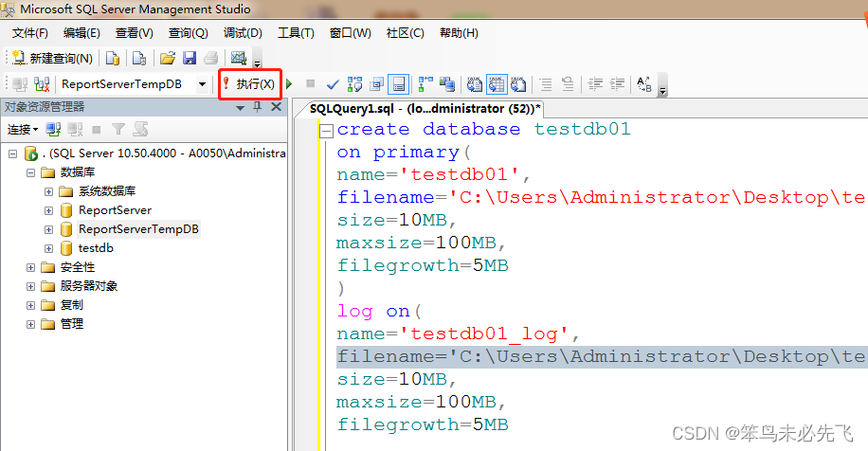Open the ReportServerTempDB database dropdown
The height and width of the screenshot is (451, 868).
[x=202, y=84]
